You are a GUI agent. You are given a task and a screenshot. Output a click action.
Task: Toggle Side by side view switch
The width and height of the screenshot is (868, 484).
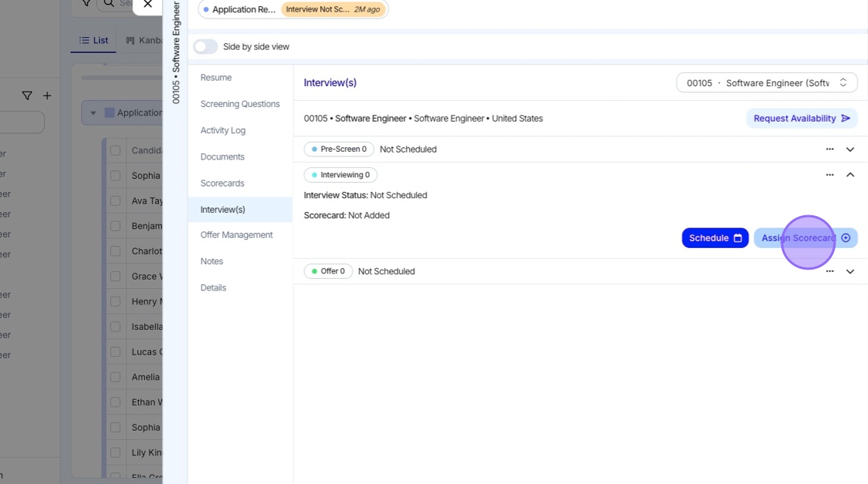click(205, 46)
